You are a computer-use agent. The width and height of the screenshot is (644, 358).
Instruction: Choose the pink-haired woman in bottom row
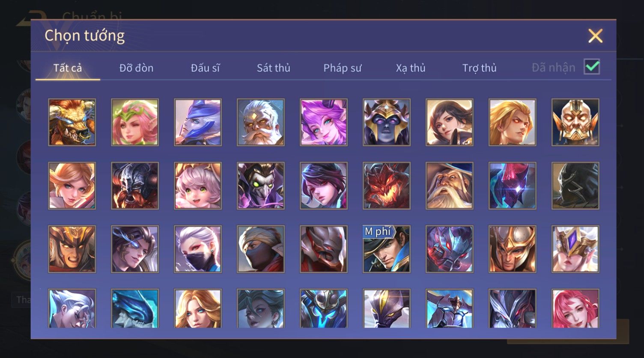point(575,308)
